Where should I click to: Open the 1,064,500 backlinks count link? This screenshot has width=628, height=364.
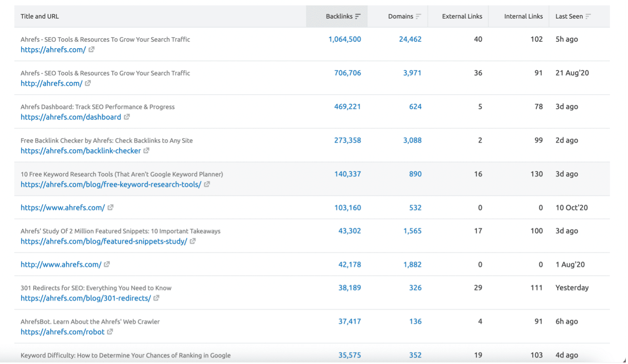click(344, 39)
